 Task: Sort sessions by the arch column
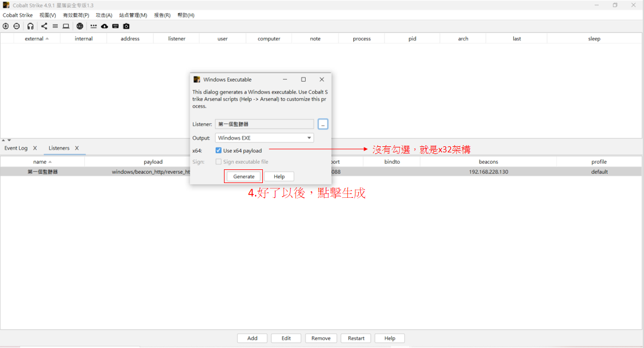463,38
